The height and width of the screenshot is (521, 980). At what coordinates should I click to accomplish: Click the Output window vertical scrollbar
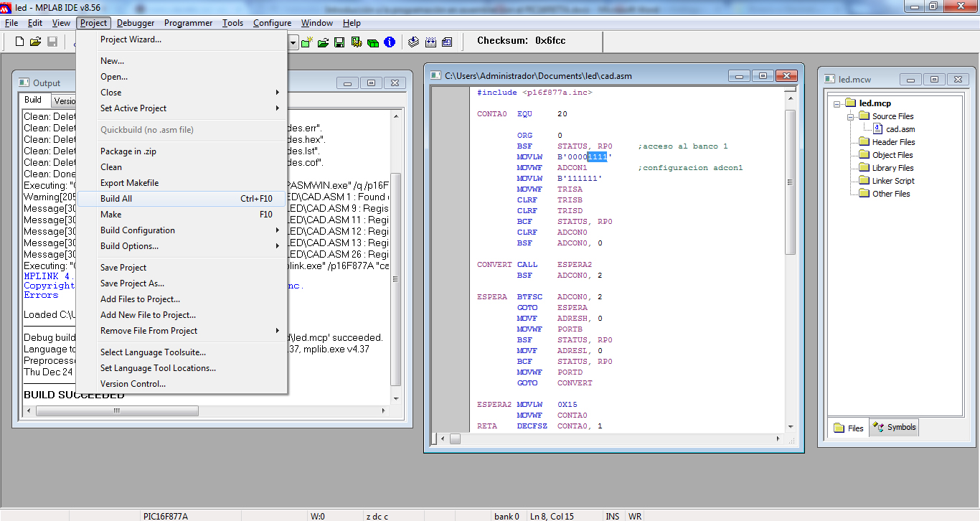pos(395,280)
